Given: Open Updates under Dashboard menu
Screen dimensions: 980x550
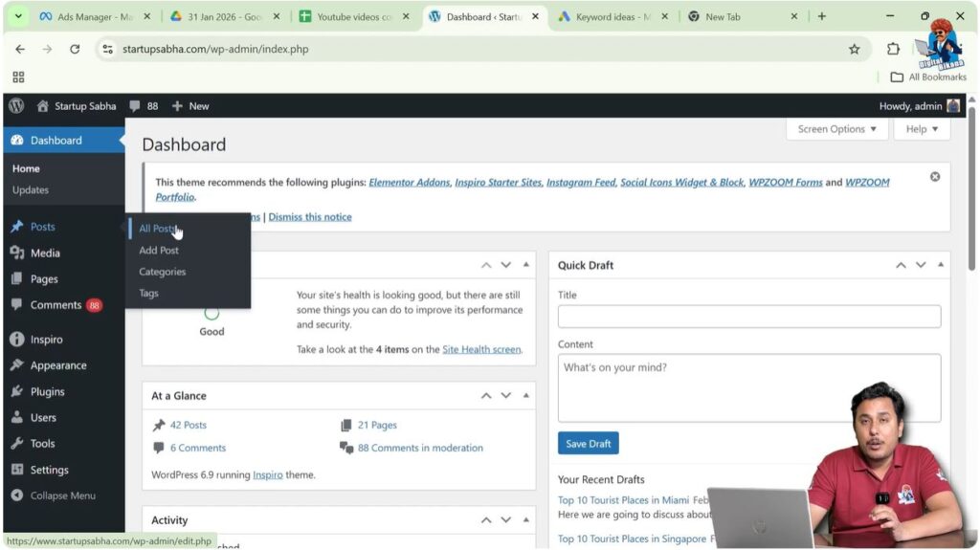Looking at the screenshot, I should [x=30, y=189].
